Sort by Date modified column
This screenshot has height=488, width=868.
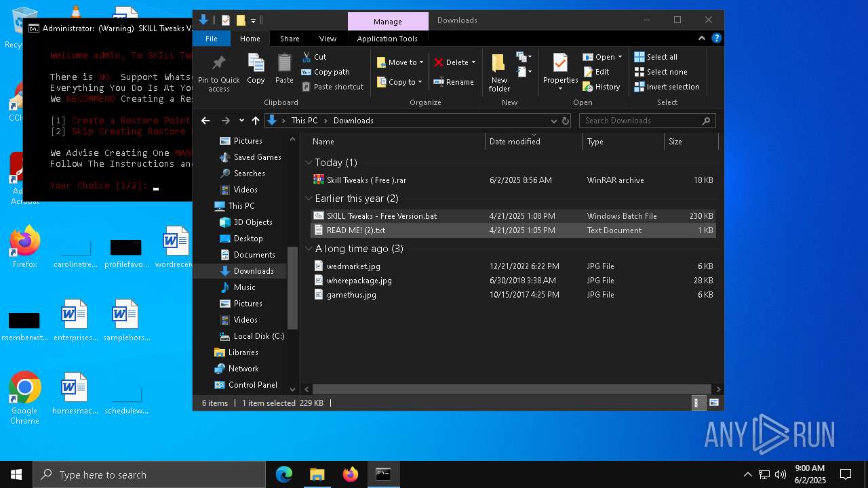pos(534,142)
